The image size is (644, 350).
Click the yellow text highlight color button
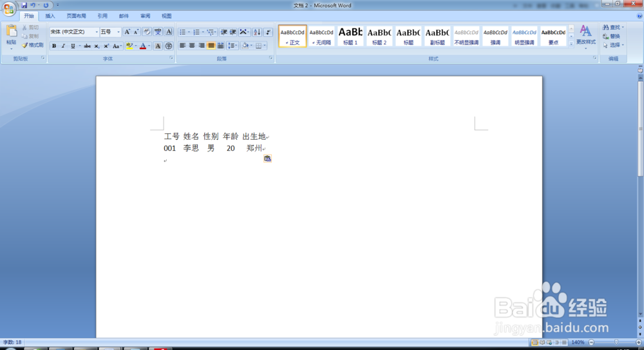(x=129, y=46)
